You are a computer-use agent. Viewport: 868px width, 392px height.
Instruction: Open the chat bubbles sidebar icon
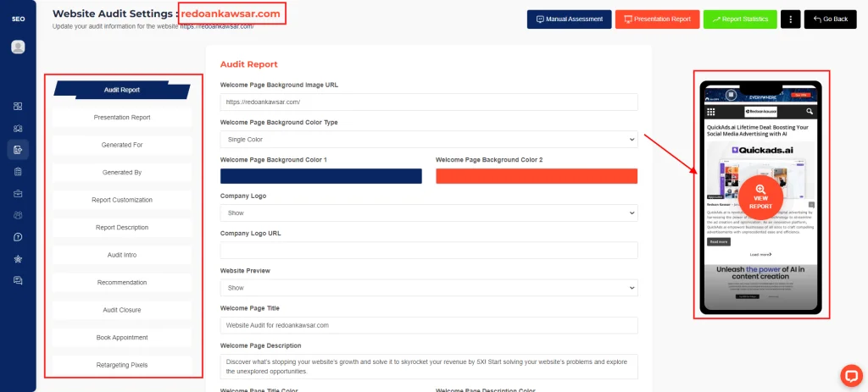pos(18,280)
